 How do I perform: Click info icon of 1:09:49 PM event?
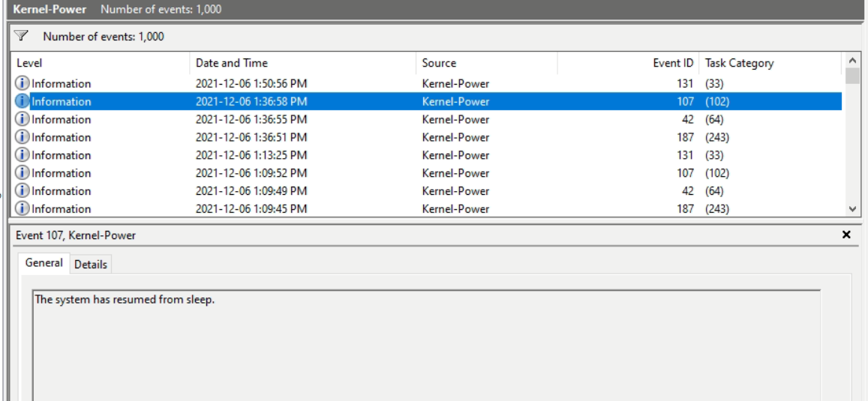22,192
